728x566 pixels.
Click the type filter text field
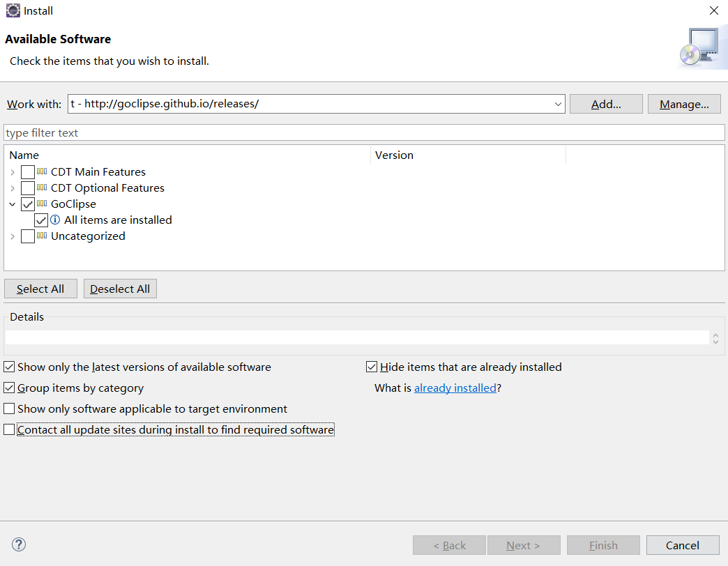coord(364,132)
